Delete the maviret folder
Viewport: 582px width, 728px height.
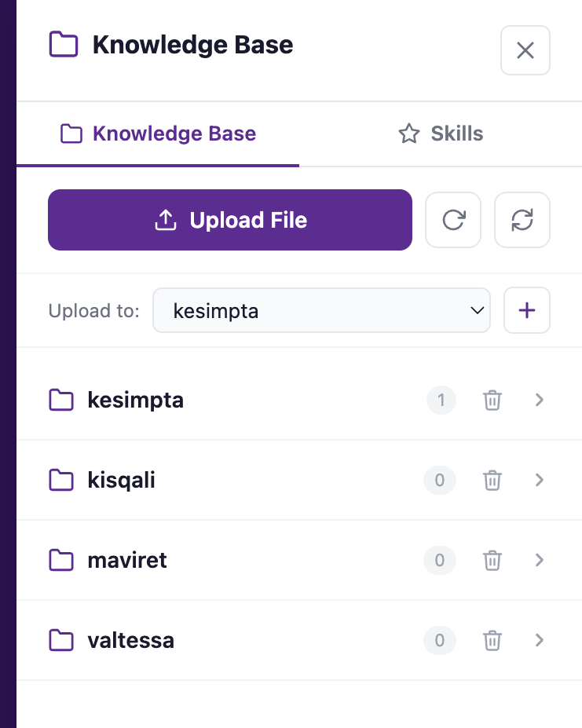click(x=492, y=560)
